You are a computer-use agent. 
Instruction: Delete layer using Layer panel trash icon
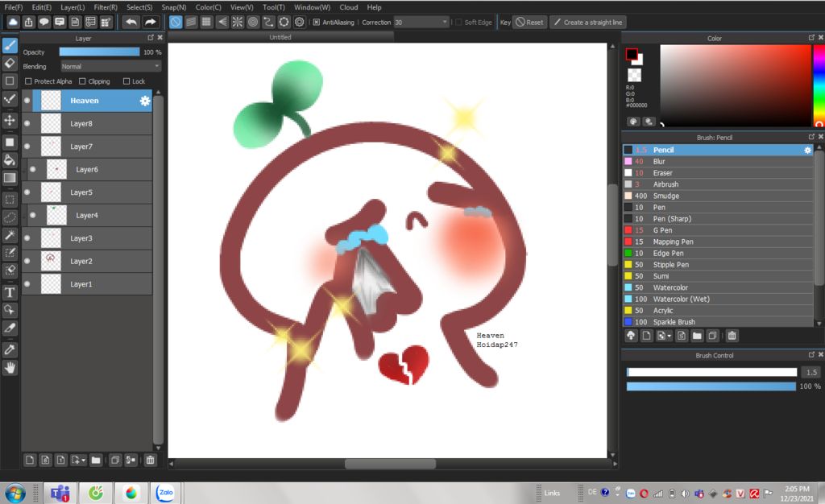(x=150, y=461)
